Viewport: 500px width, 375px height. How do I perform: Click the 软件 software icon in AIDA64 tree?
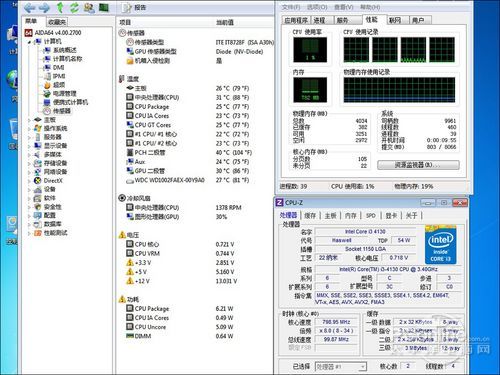click(38, 198)
